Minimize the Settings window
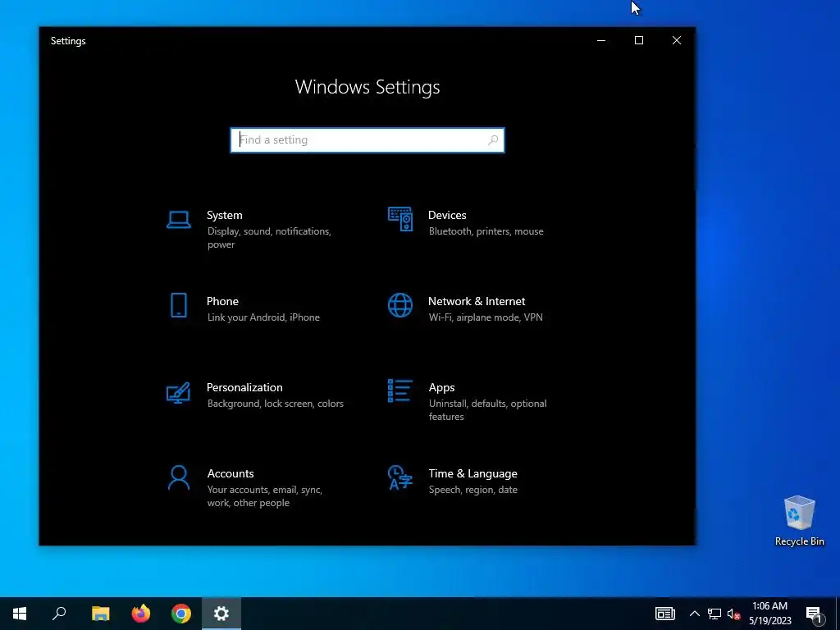Screen dimensions: 840x630 [x=601, y=41]
